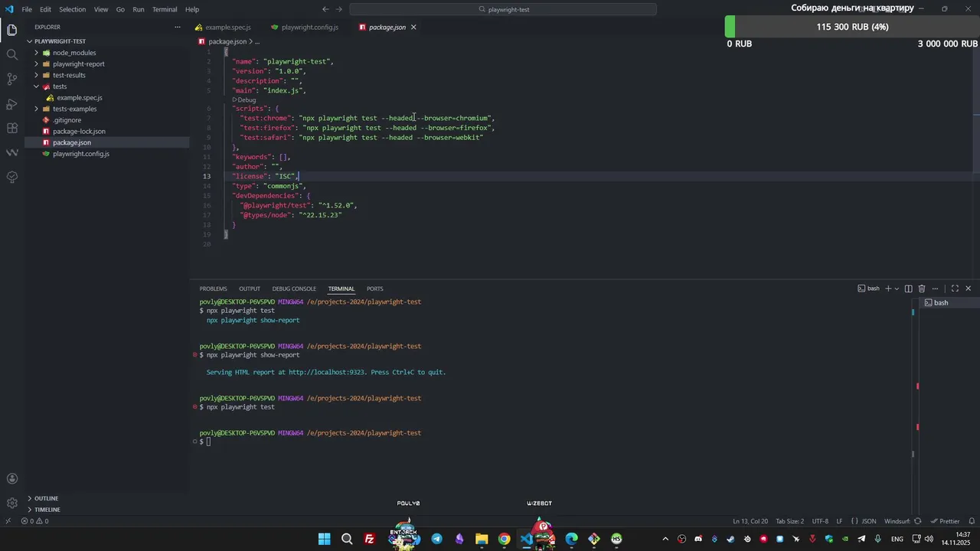This screenshot has width=980, height=551.
Task: Launch FileZilla from the taskbar
Action: (369, 539)
